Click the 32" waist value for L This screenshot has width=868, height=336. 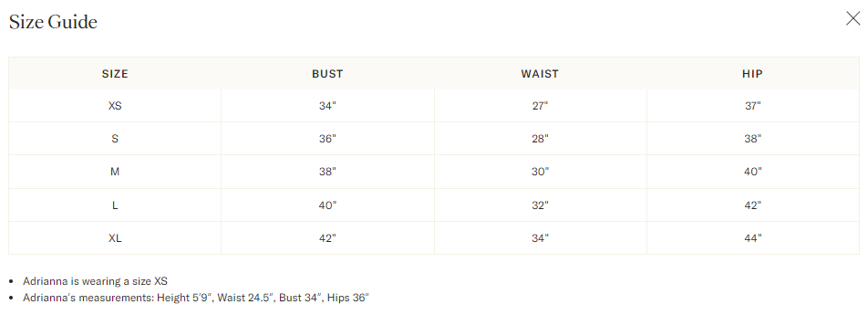540,205
